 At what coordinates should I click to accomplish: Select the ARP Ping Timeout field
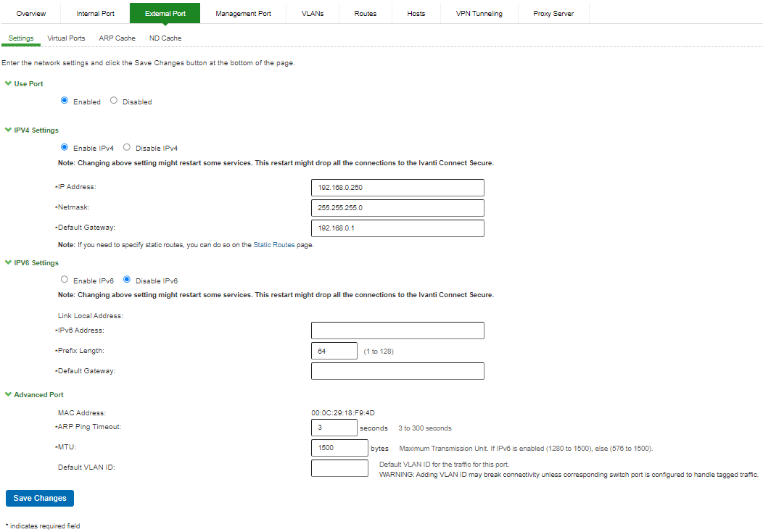[334, 428]
